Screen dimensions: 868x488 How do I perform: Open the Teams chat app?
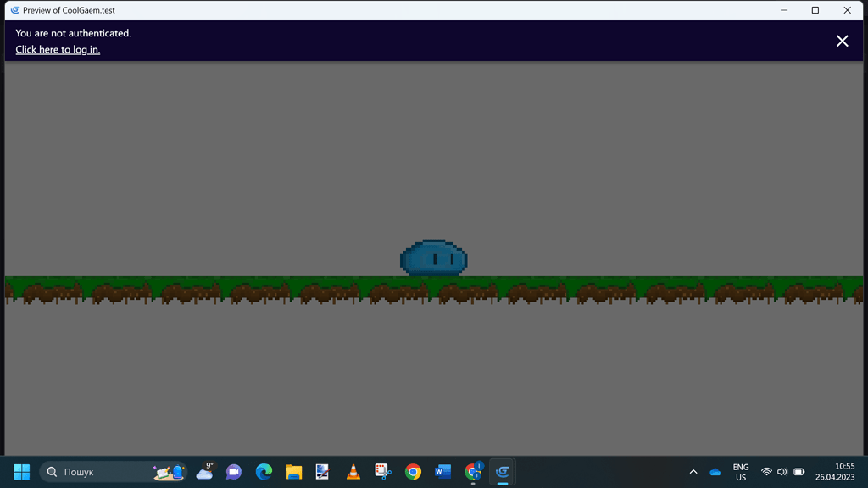click(232, 472)
